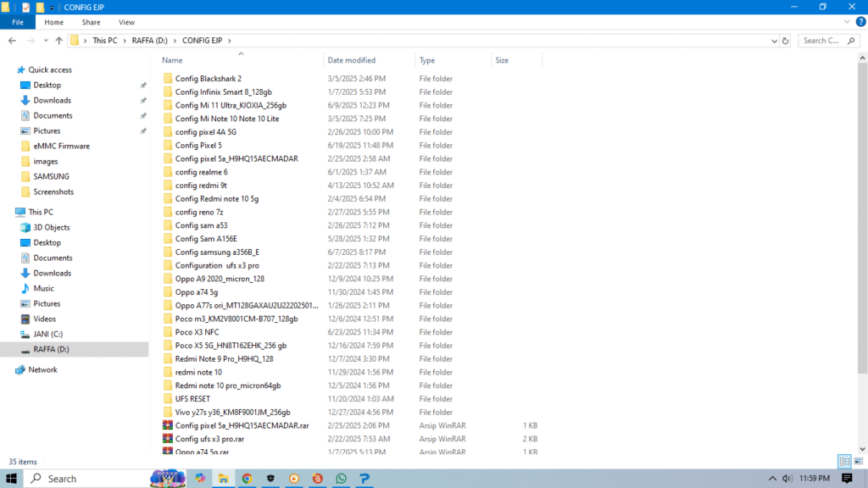Click WinRAR icon of Config ufs x3 pro.rar
868x488 pixels.
click(x=168, y=439)
